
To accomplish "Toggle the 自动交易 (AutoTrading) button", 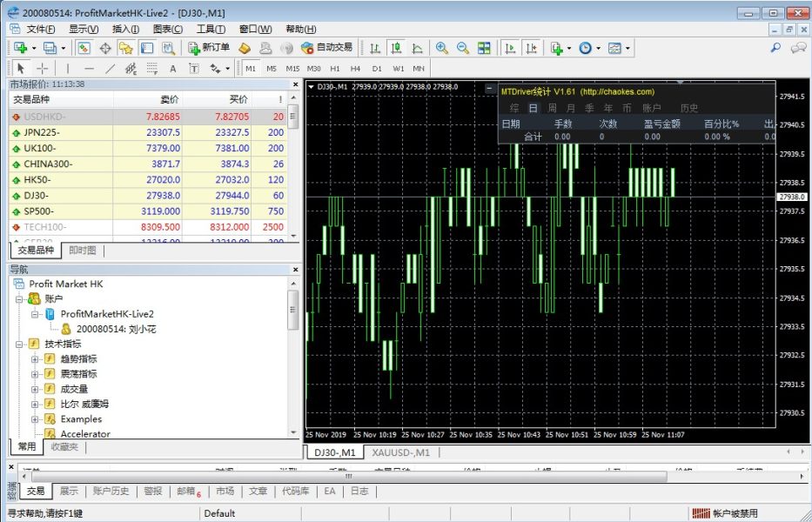I will click(x=326, y=48).
